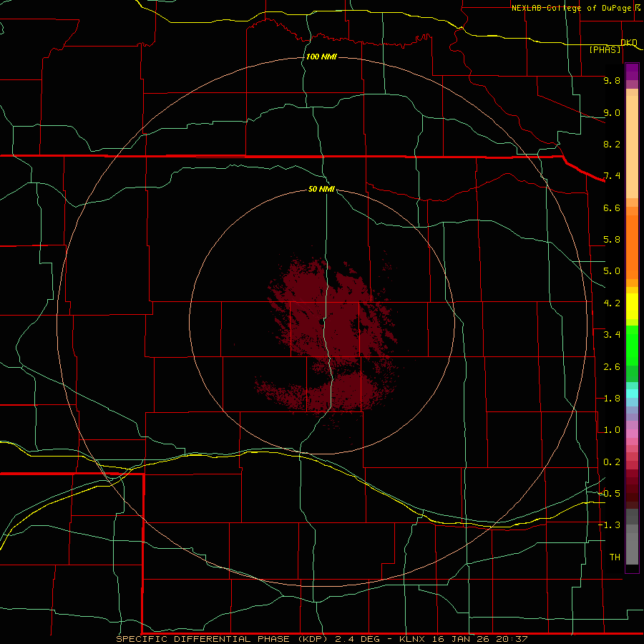
Task: Click the cyan segment of the color bar
Action: coord(632,394)
